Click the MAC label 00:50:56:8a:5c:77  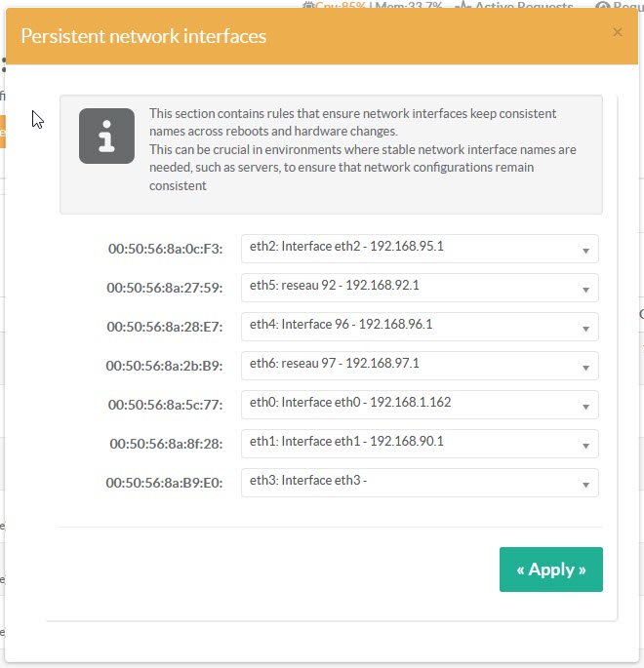[x=165, y=405]
